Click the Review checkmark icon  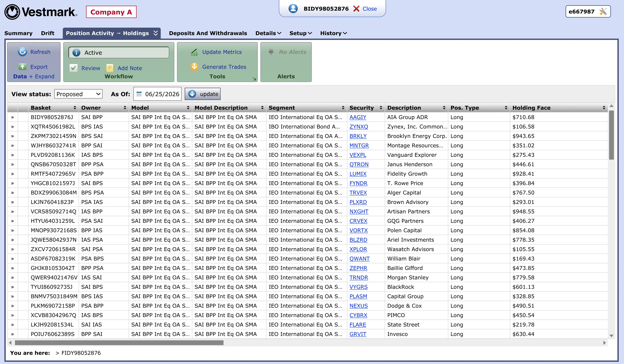(x=74, y=68)
